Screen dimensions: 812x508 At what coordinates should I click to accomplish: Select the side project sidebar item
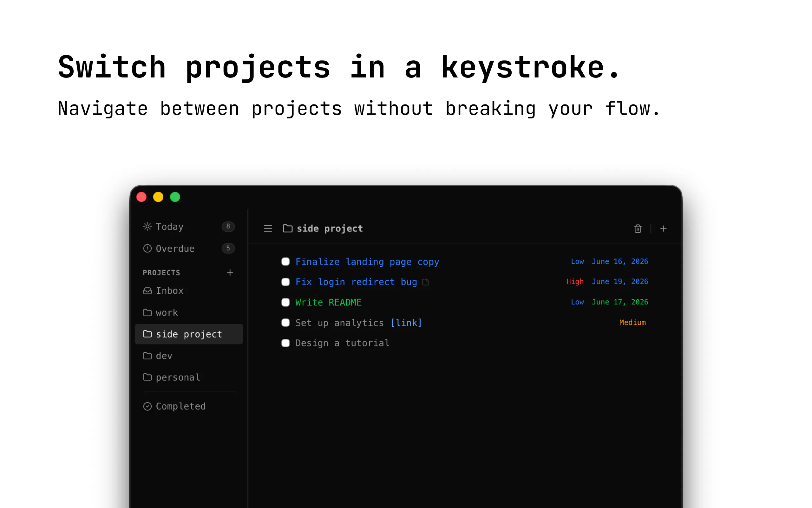189,334
